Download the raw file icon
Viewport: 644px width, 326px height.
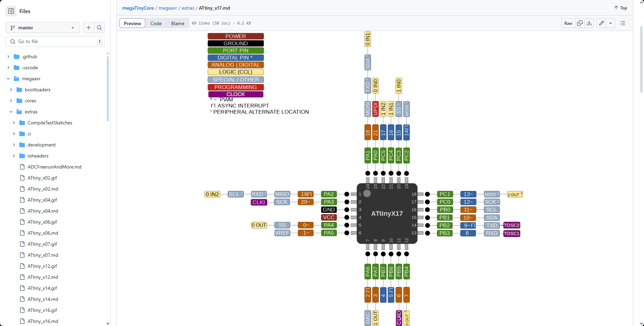[589, 23]
